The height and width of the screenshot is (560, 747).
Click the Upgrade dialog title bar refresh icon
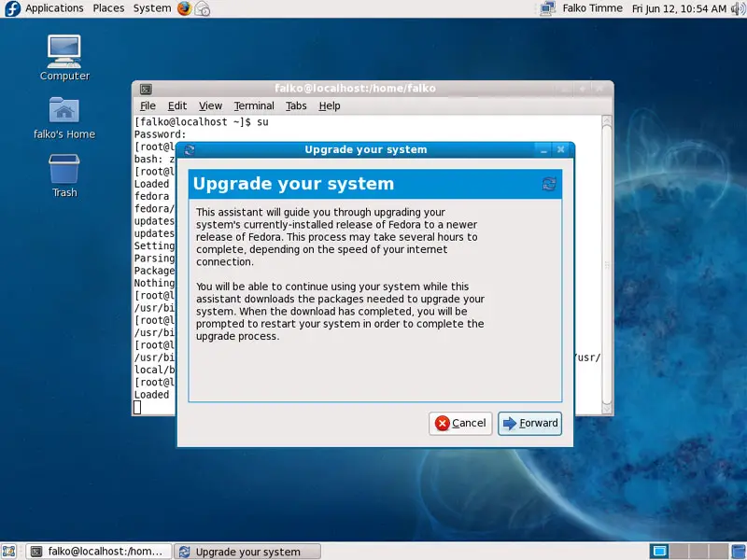(190, 149)
